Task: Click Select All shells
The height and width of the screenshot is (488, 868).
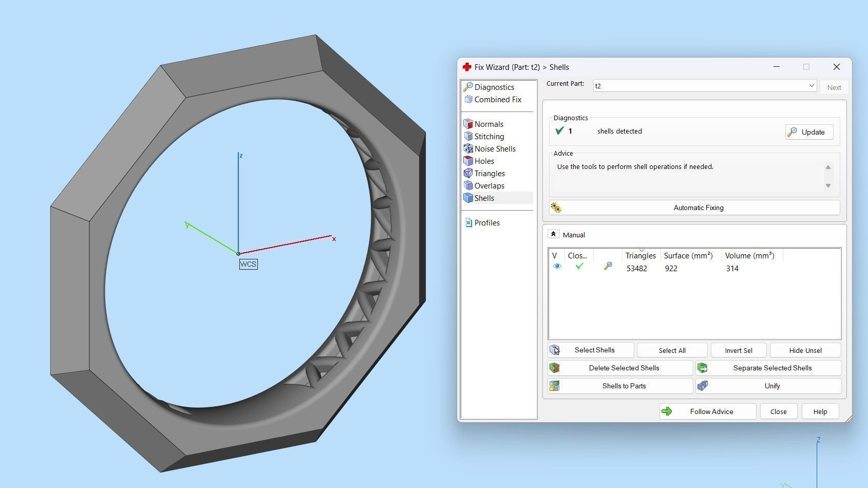Action: click(x=672, y=350)
